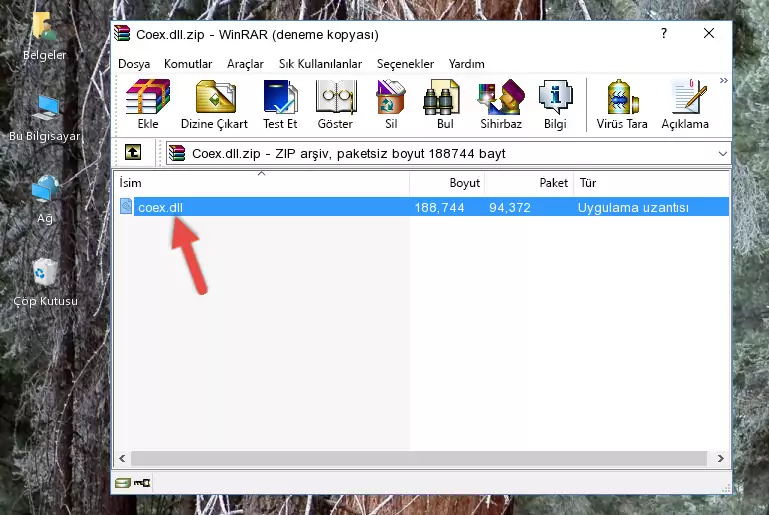
Task: Click the Coex.dll.zip archive path text
Action: click(349, 154)
